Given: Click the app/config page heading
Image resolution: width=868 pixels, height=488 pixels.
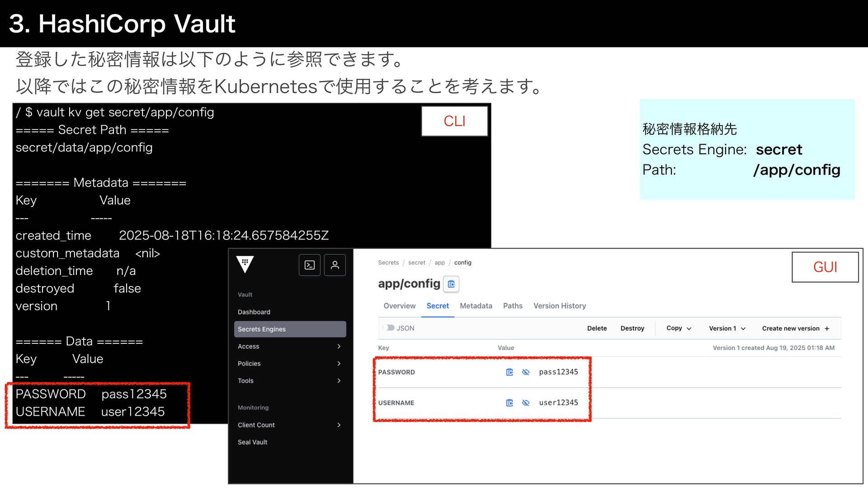Looking at the screenshot, I should [x=409, y=283].
